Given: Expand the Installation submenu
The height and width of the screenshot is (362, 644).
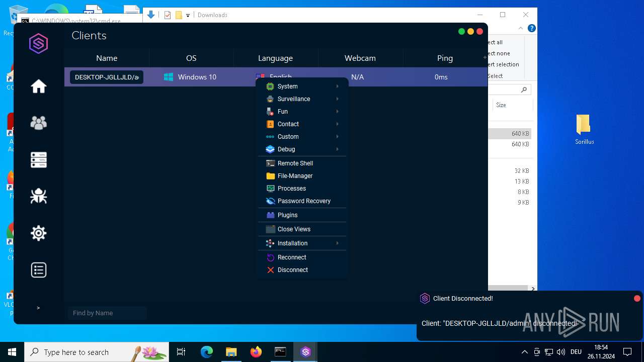Looking at the screenshot, I should 302,243.
